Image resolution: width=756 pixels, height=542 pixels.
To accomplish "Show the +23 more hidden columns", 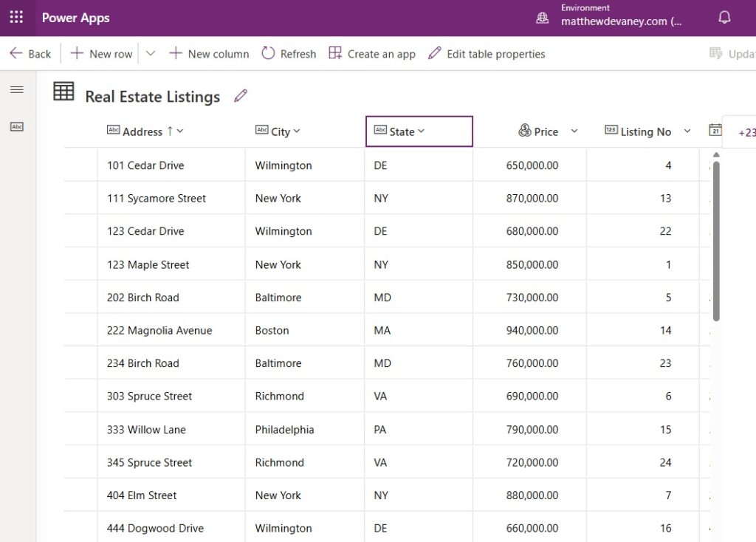I will [746, 133].
